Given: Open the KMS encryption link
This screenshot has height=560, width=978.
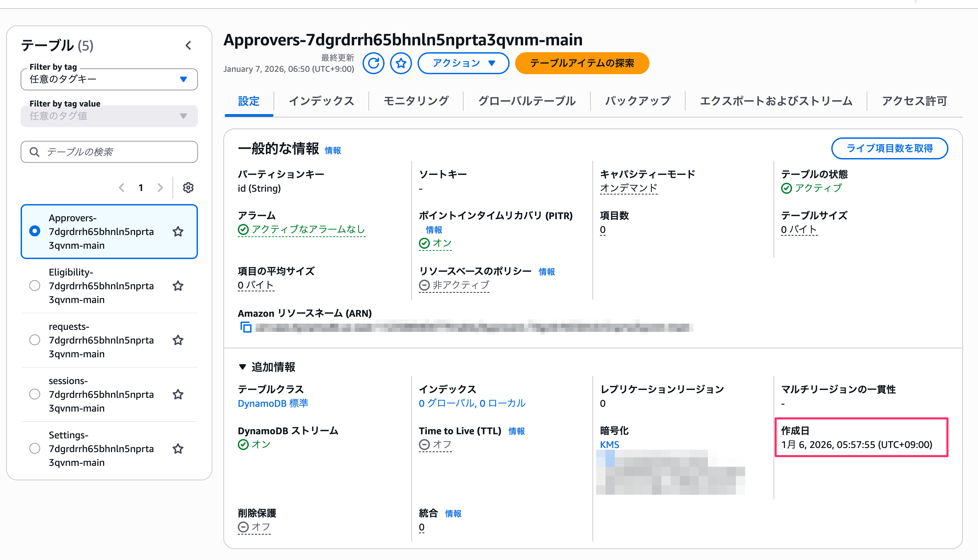Looking at the screenshot, I should click(609, 445).
